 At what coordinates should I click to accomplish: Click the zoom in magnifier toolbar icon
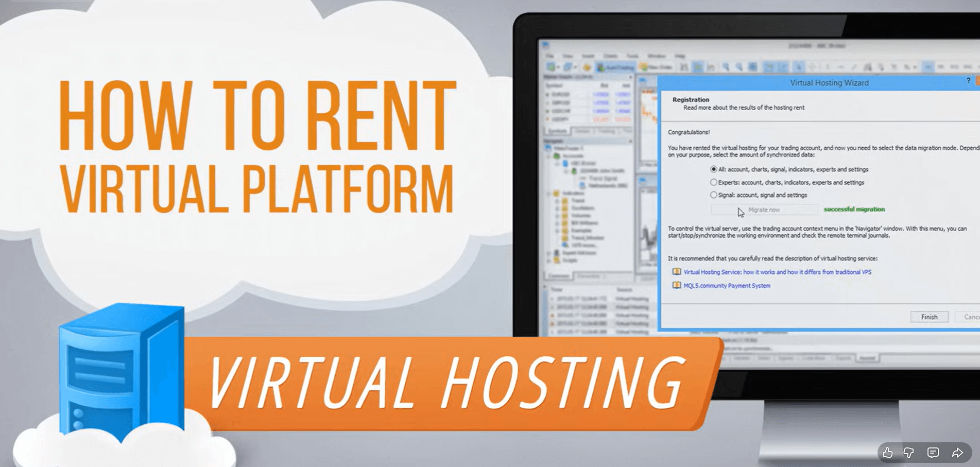726,67
